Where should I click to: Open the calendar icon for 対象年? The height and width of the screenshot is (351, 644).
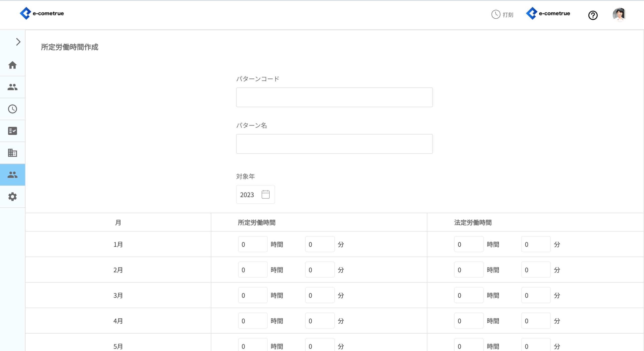coord(265,194)
